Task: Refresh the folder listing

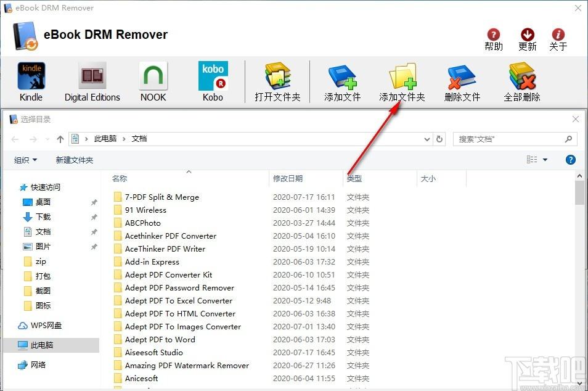Action: pos(439,139)
